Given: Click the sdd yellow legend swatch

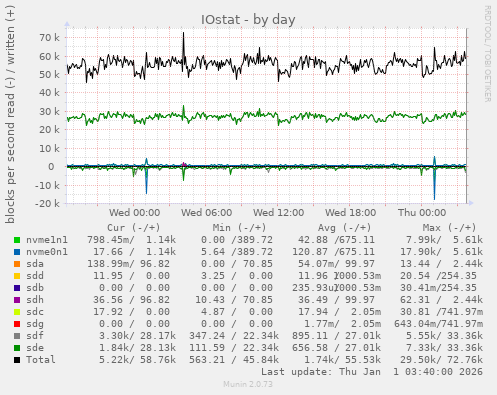Looking at the screenshot, I should coord(17,276).
